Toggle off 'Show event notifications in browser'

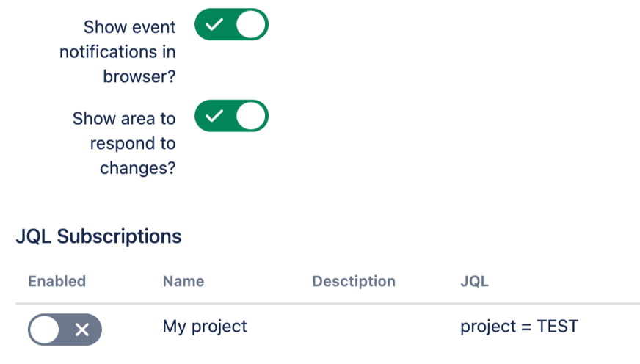(x=231, y=25)
